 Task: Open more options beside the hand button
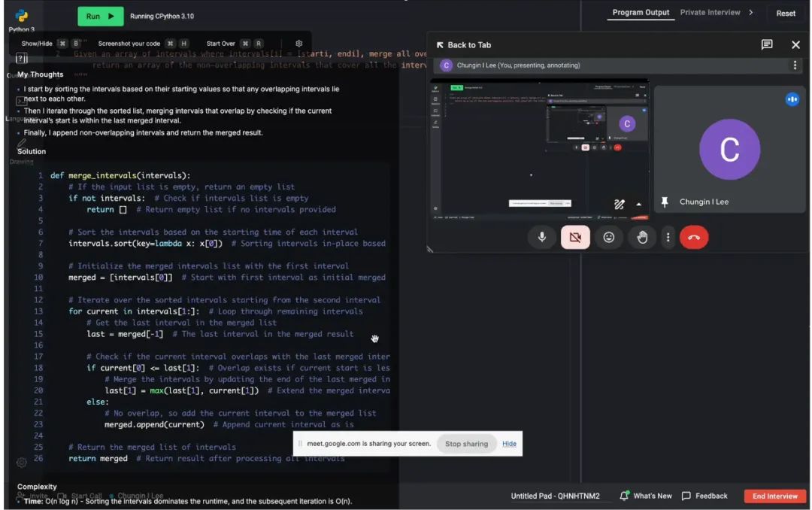coord(668,237)
